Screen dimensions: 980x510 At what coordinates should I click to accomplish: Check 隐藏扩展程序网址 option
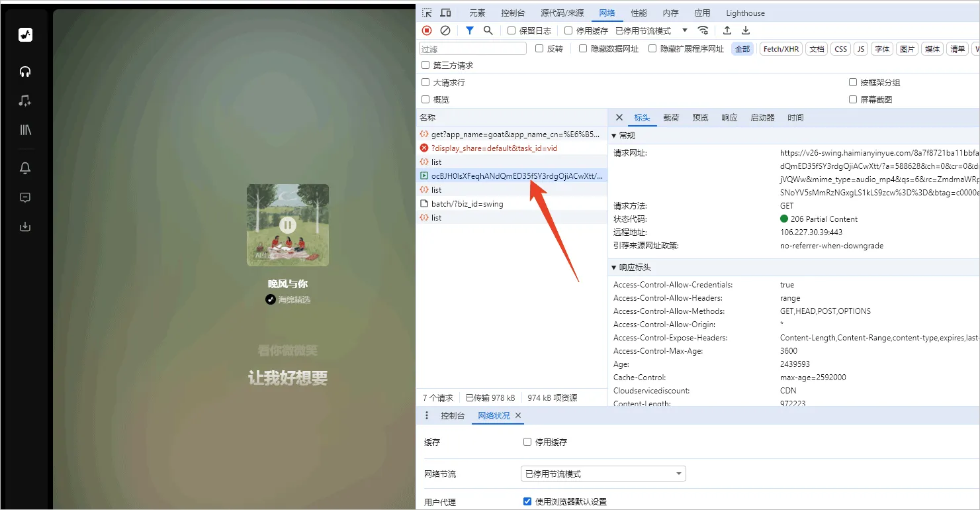coord(652,48)
